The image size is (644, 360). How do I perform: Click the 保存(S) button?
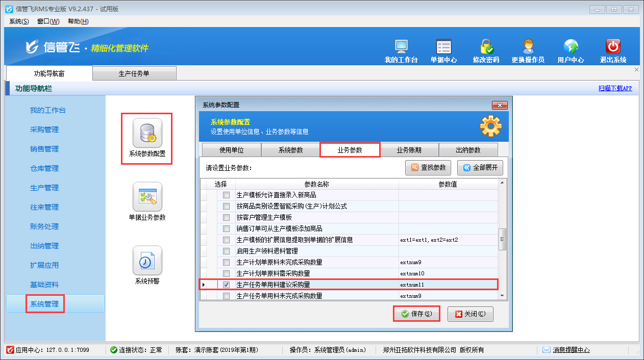[x=416, y=314]
